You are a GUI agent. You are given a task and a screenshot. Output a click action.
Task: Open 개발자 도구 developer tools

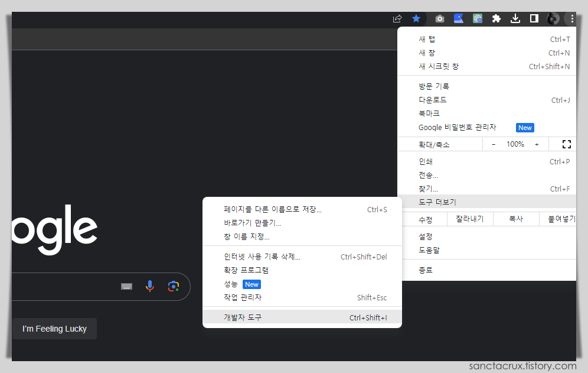(302, 317)
